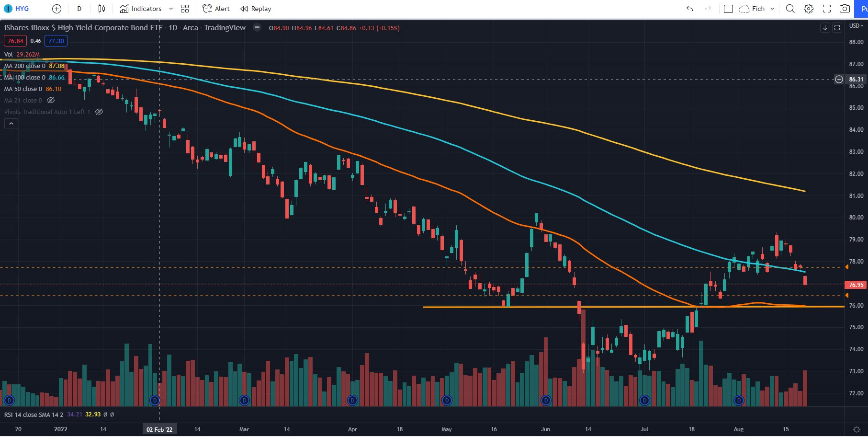Open chart settings gear in toolbar
This screenshot has height=437, width=868.
click(809, 9)
